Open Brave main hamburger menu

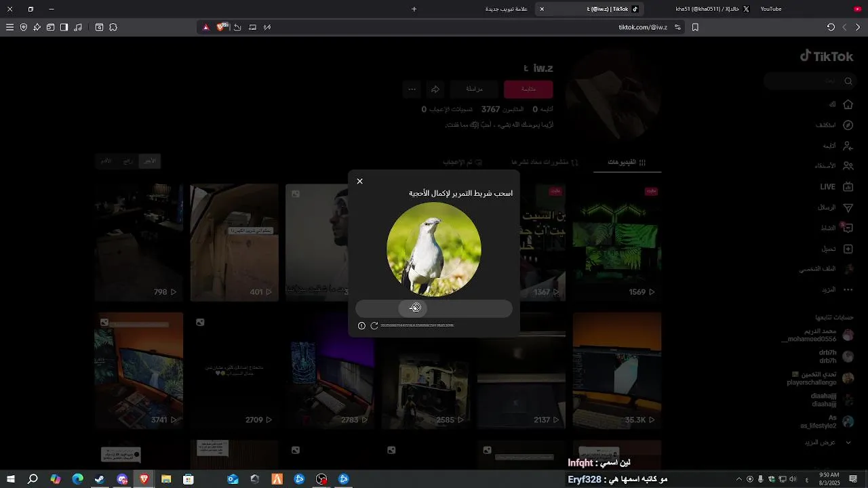(9, 27)
